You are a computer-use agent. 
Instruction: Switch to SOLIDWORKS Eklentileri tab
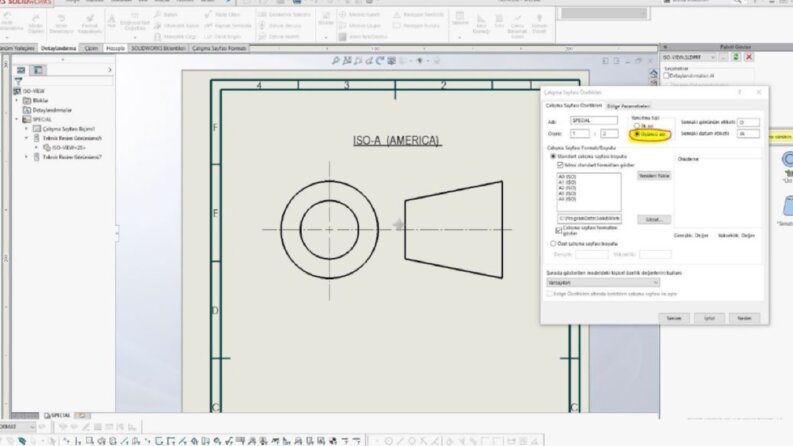click(158, 48)
